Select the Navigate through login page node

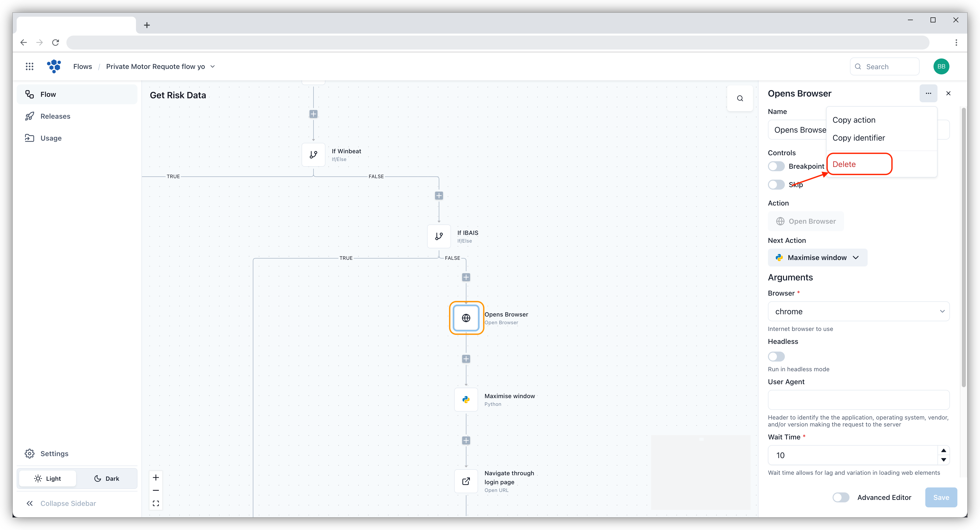[x=466, y=481]
